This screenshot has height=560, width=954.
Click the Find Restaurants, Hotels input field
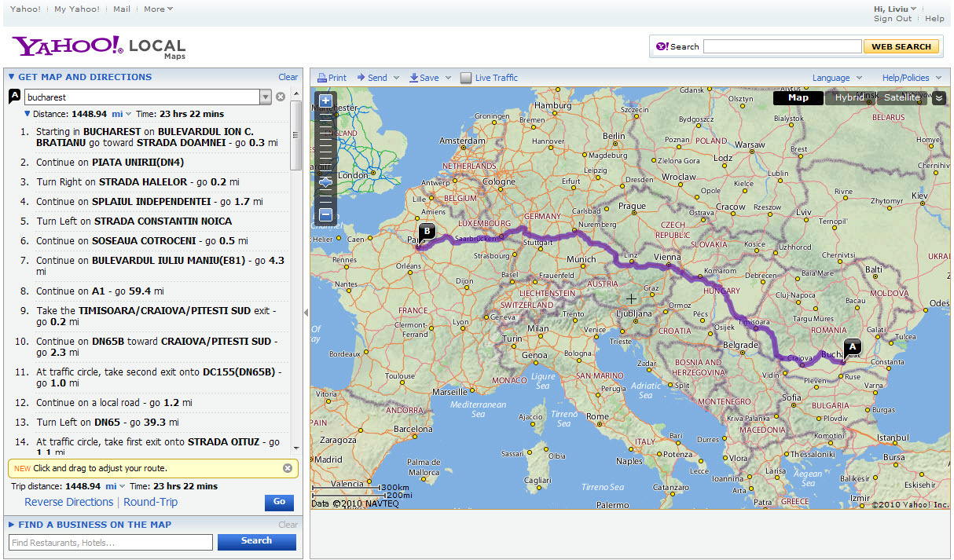click(111, 542)
